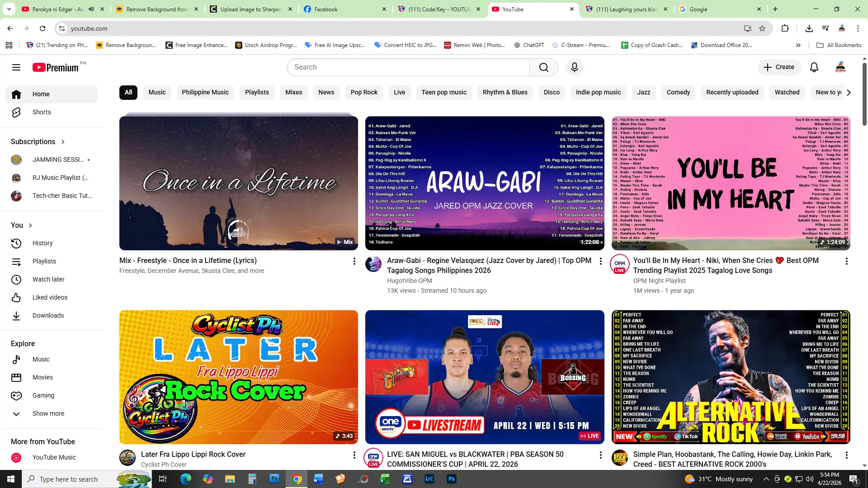This screenshot has width=868, height=488.
Task: Open more options for Freestyle Mix video
Action: click(354, 261)
